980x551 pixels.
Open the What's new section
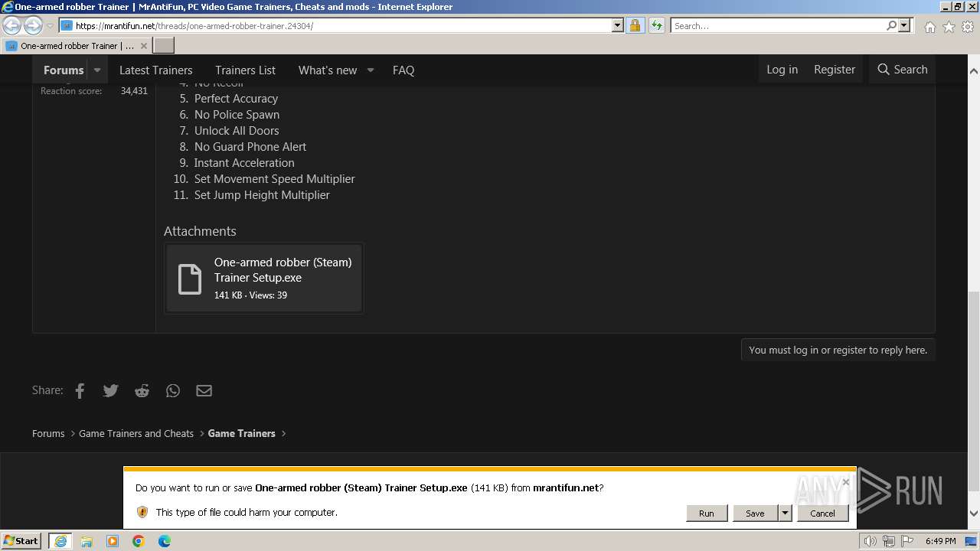tap(328, 70)
